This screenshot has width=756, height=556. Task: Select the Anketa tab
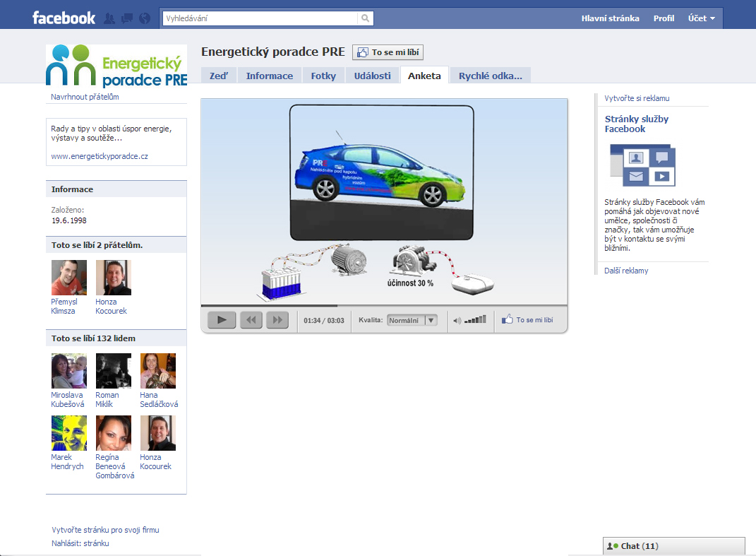coord(424,76)
